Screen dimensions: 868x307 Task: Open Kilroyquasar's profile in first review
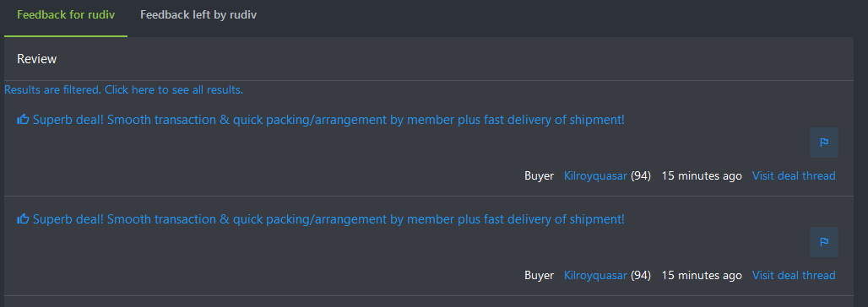pyautogui.click(x=595, y=176)
